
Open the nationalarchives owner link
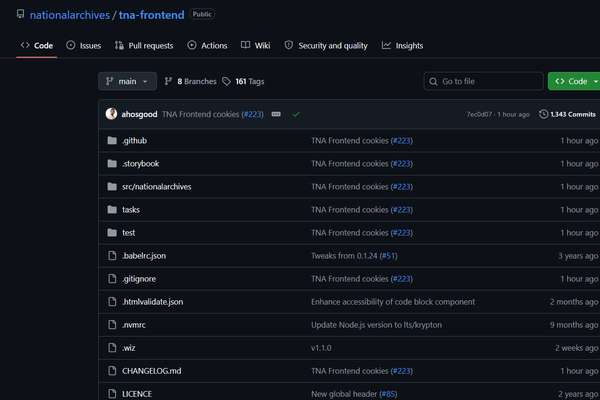tap(70, 15)
